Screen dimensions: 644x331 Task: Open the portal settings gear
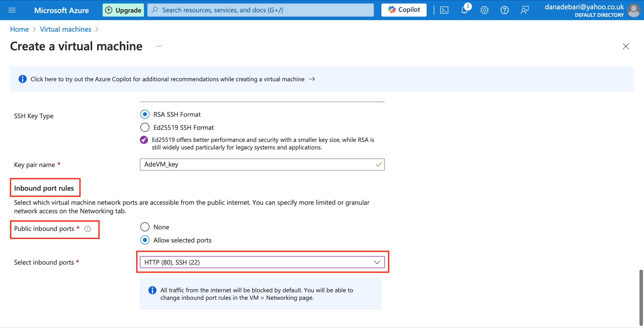[x=484, y=10]
